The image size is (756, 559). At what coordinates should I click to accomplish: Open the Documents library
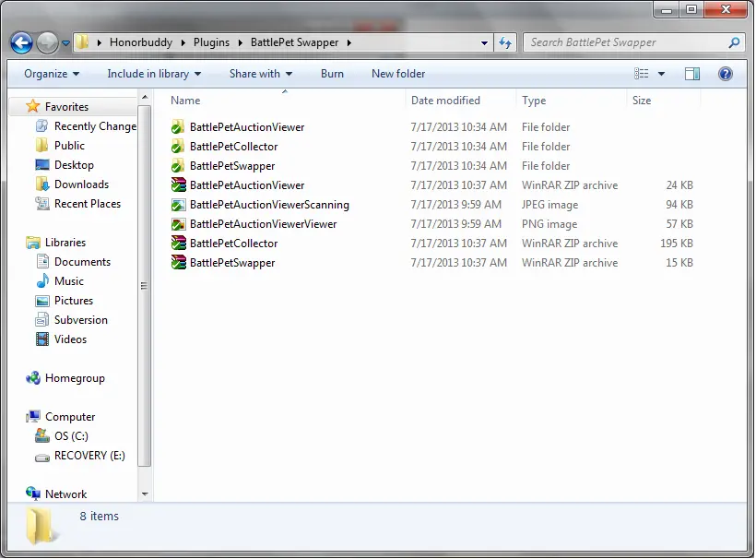click(x=82, y=262)
